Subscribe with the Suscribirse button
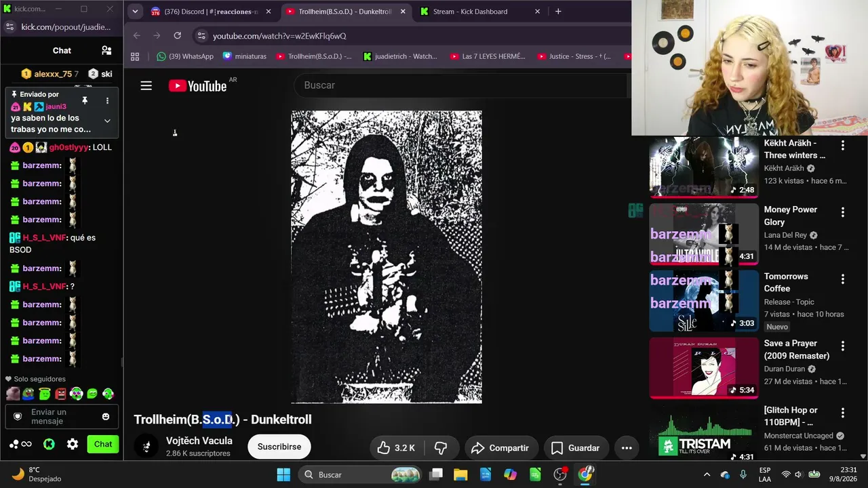 coord(279,447)
